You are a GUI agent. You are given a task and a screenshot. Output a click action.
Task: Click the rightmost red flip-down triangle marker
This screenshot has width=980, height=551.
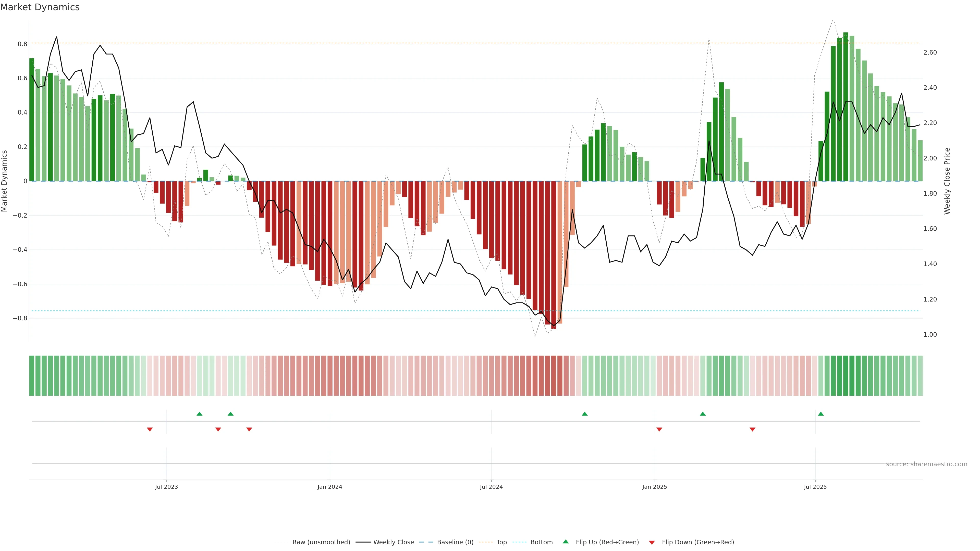click(752, 429)
